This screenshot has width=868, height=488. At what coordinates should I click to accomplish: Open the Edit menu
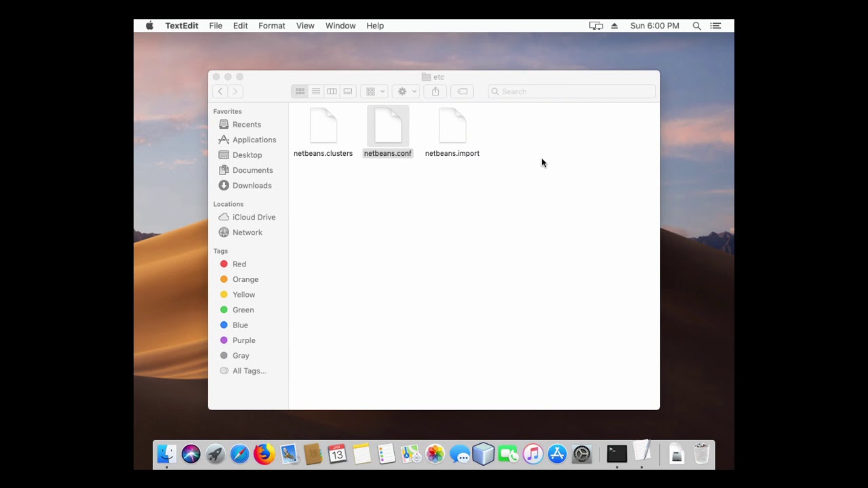pos(240,26)
